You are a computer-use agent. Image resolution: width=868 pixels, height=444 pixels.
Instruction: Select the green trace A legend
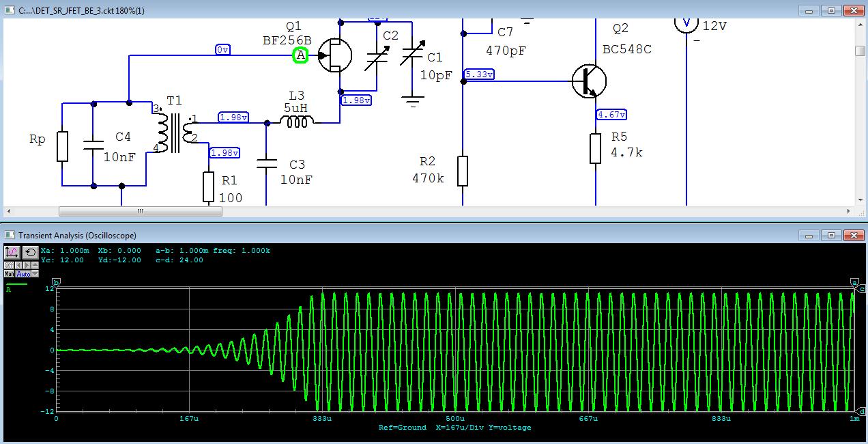coord(16,286)
